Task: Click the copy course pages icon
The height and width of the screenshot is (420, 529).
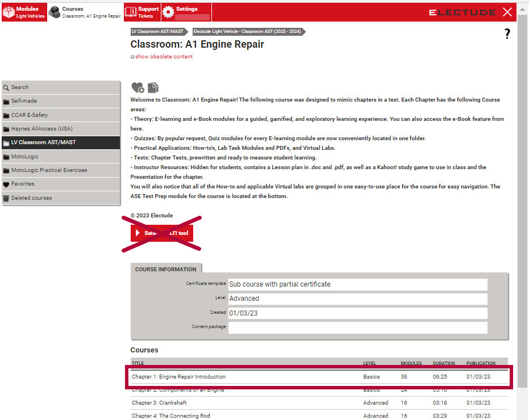Action: pos(153,87)
